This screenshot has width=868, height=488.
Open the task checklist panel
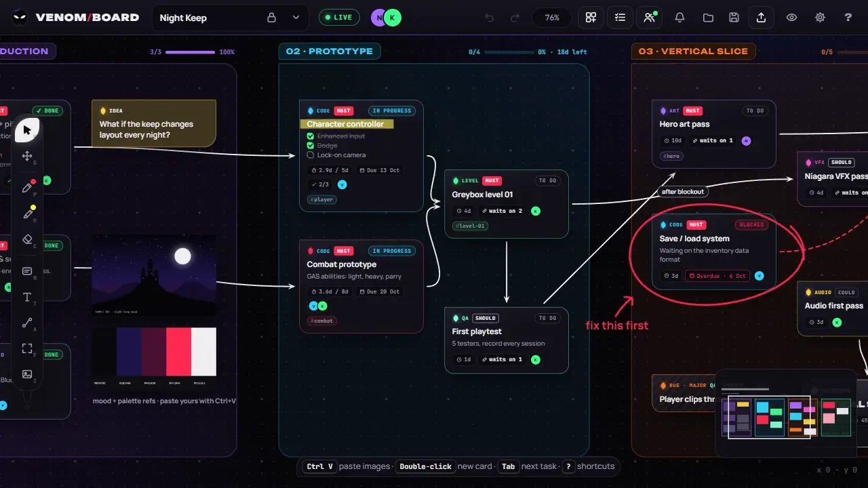(620, 18)
